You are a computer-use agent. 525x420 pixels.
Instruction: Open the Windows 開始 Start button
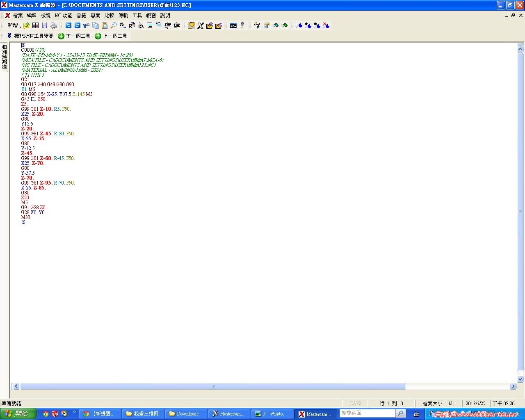(x=18, y=414)
